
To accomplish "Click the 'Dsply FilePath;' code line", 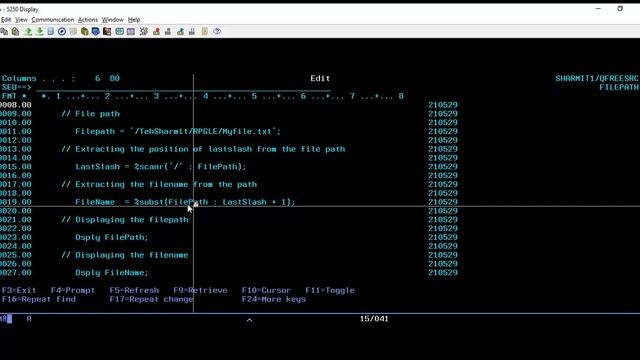I will pos(112,237).
